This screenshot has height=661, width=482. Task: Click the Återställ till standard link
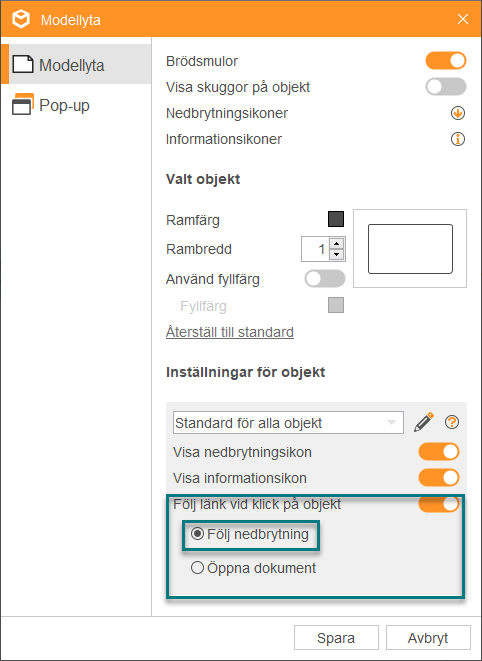click(230, 332)
